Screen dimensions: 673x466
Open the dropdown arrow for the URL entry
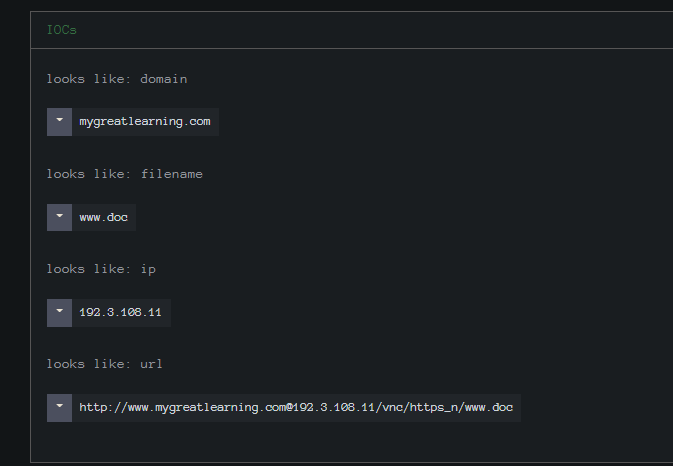pyautogui.click(x=59, y=408)
